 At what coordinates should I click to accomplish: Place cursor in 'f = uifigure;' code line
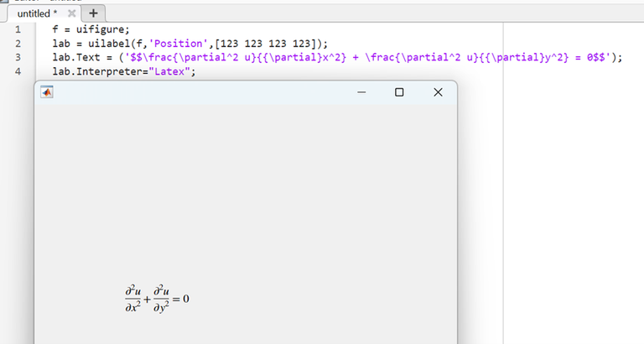point(91,29)
